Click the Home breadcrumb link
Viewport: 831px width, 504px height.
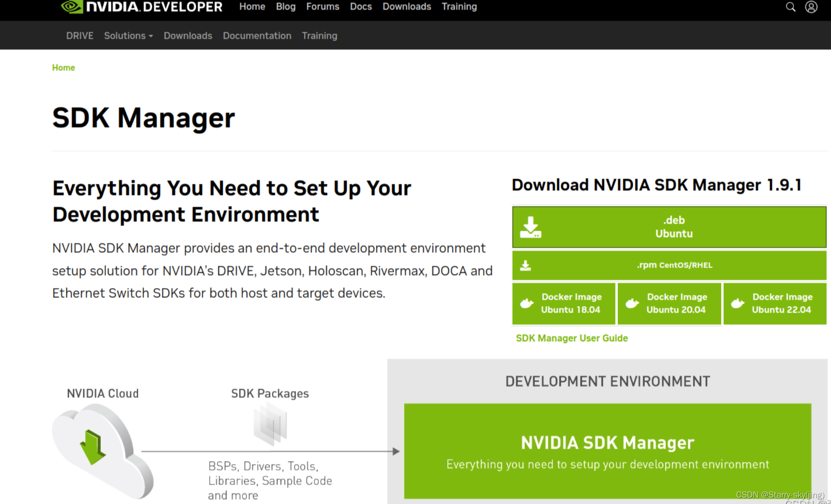coord(64,68)
